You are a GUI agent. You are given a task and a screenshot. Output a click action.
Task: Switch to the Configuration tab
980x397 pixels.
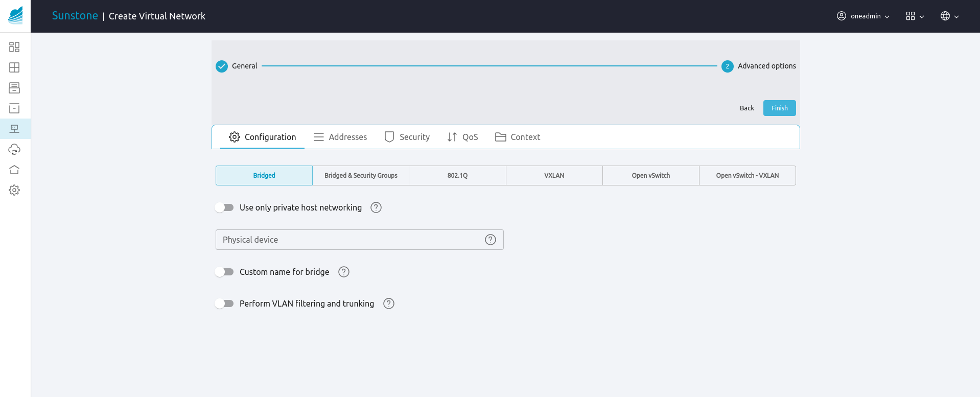coord(263,137)
